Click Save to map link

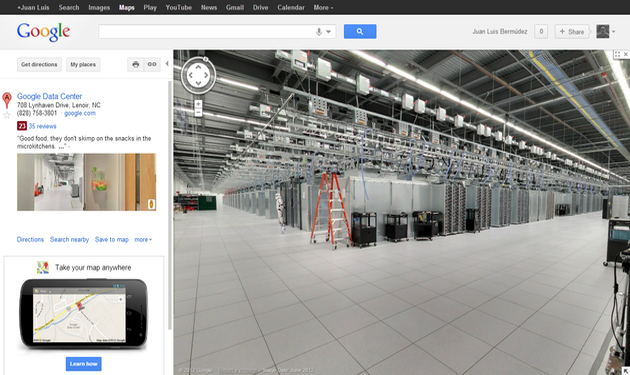point(112,240)
